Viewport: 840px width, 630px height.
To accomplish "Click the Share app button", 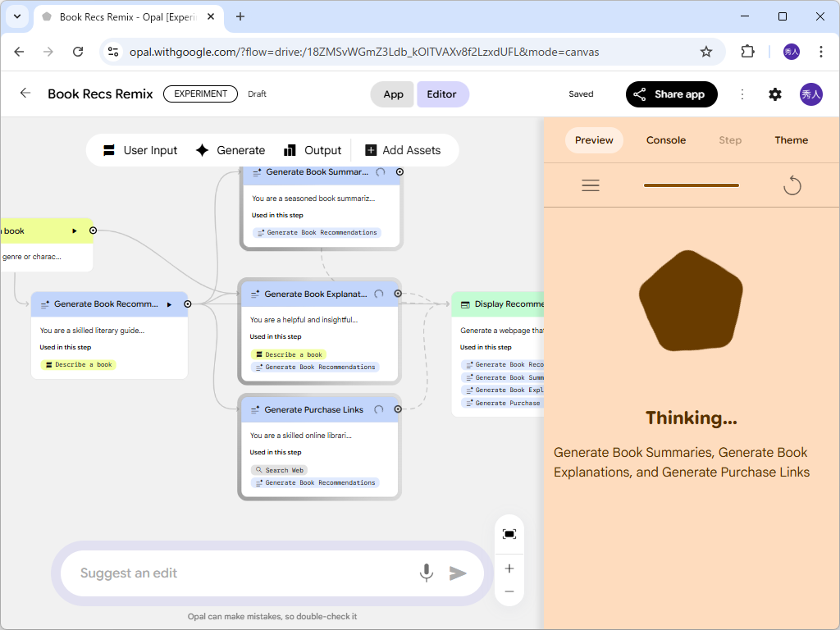I will 671,94.
